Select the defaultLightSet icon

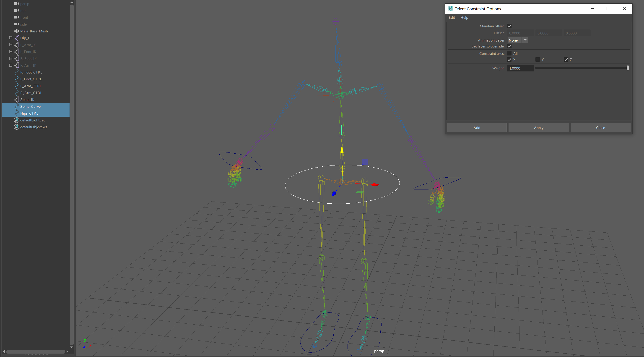pyautogui.click(x=16, y=120)
